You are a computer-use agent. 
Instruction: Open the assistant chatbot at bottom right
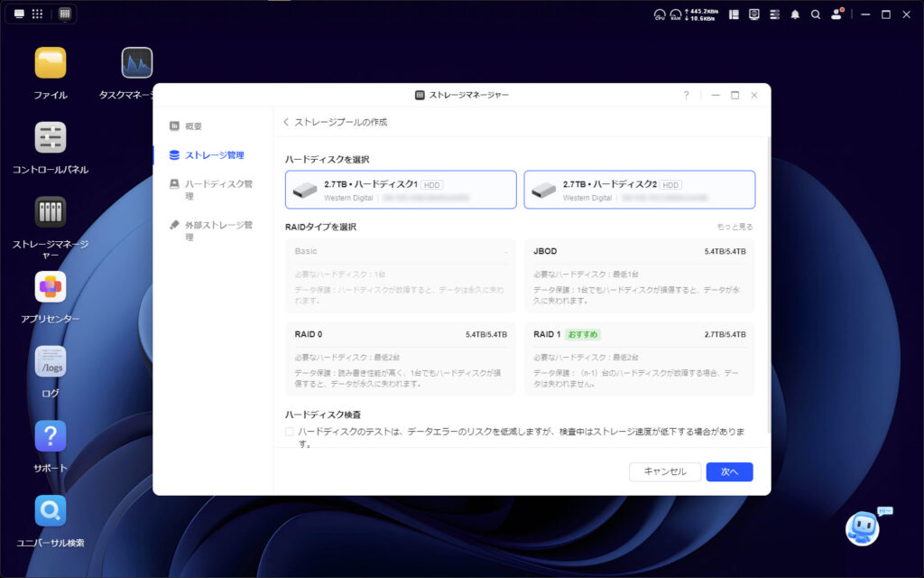(864, 528)
